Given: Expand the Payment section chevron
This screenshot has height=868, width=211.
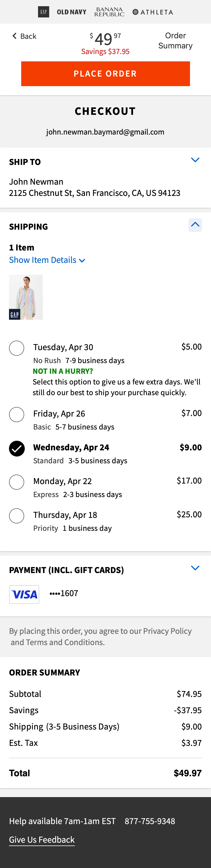Looking at the screenshot, I should (195, 568).
